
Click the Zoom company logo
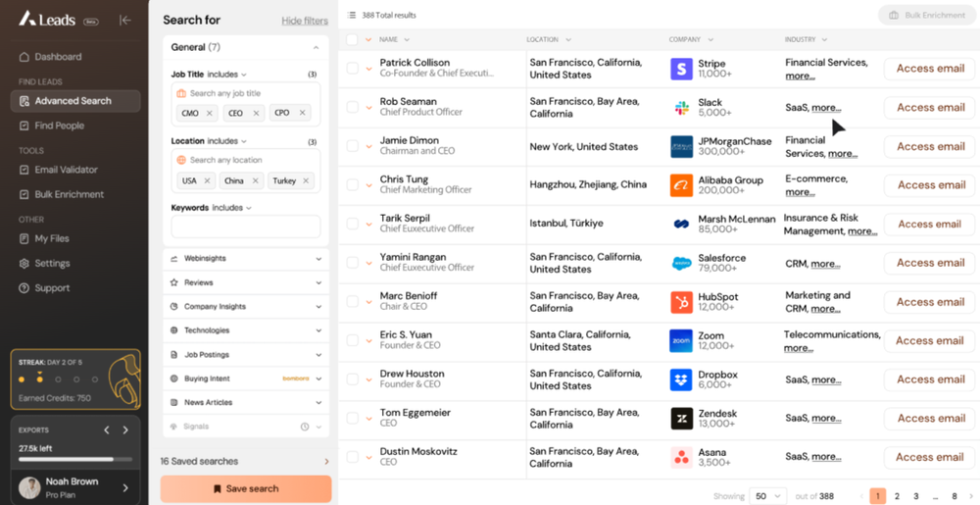coord(681,340)
